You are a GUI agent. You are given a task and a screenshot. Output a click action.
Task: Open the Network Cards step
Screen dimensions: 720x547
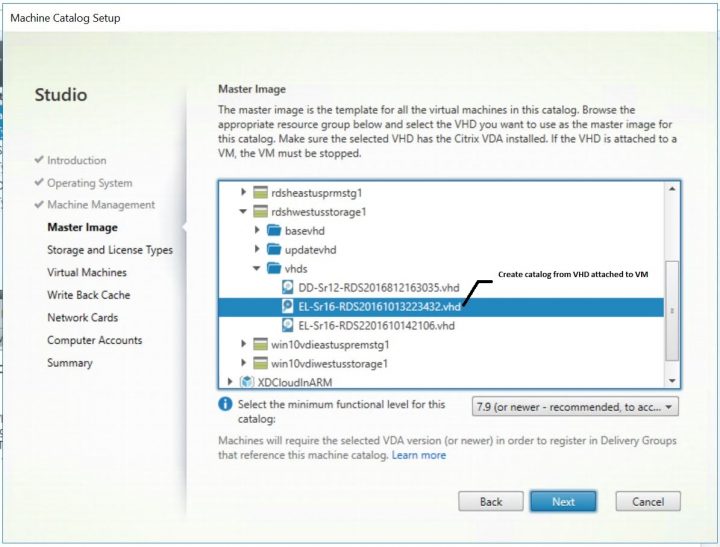tap(82, 317)
